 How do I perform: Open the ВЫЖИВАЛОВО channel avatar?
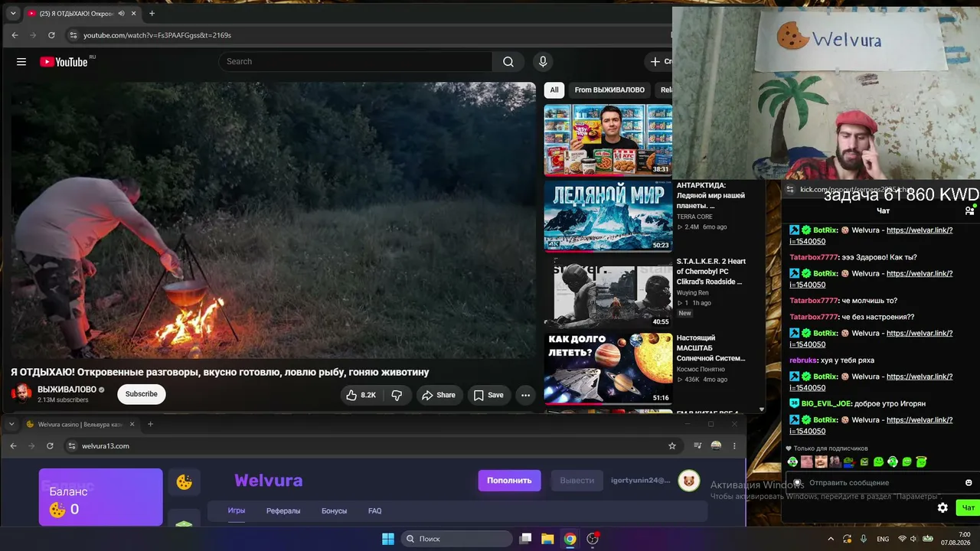coord(21,394)
